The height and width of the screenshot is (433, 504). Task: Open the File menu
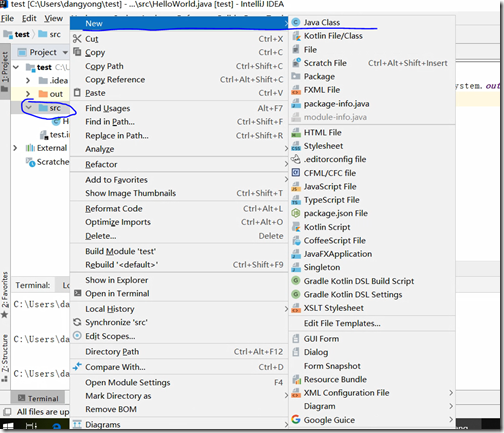tap(7, 19)
